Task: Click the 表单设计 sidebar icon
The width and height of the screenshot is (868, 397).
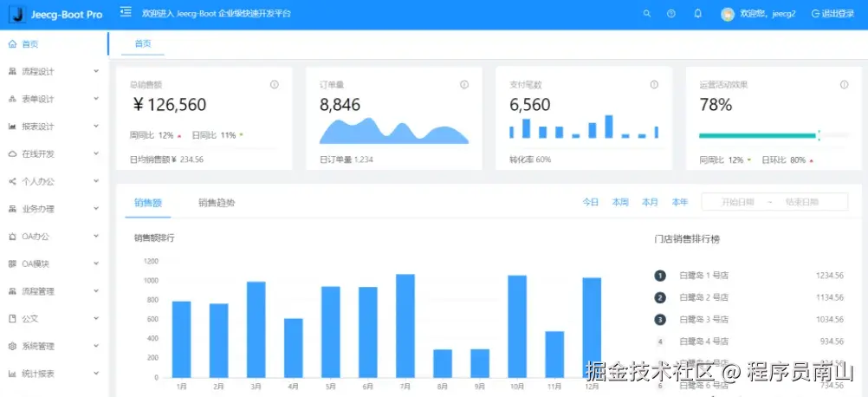Action: coord(12,99)
